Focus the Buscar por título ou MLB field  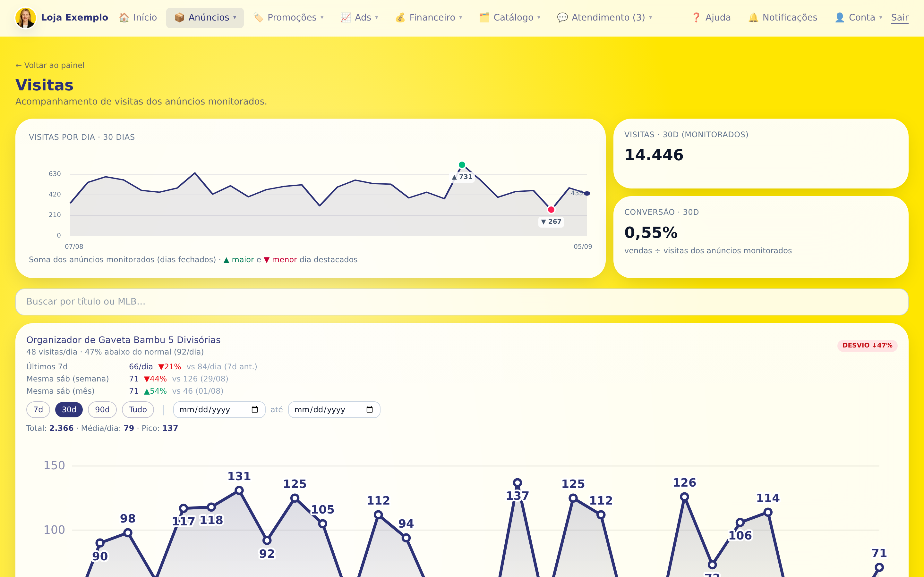point(462,301)
